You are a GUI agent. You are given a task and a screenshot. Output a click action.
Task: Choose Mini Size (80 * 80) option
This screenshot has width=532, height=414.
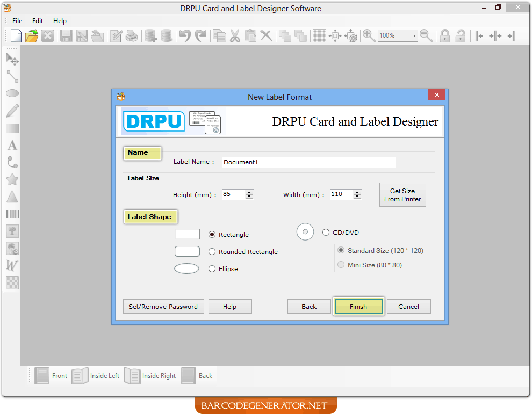(x=341, y=265)
